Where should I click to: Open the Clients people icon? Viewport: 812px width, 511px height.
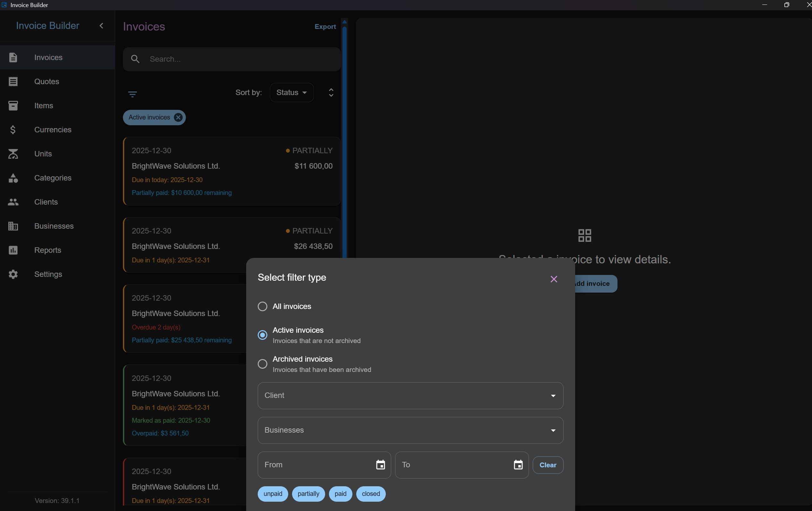[x=13, y=202]
